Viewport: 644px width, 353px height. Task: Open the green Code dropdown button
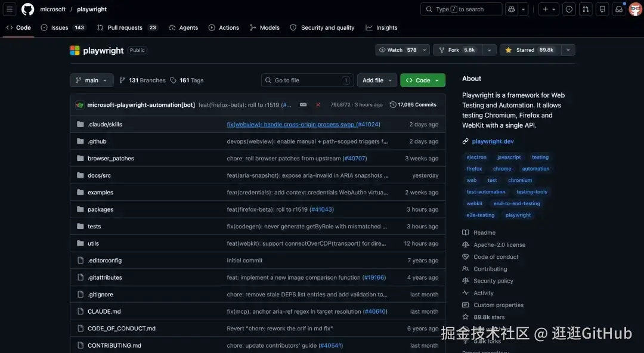tap(423, 80)
